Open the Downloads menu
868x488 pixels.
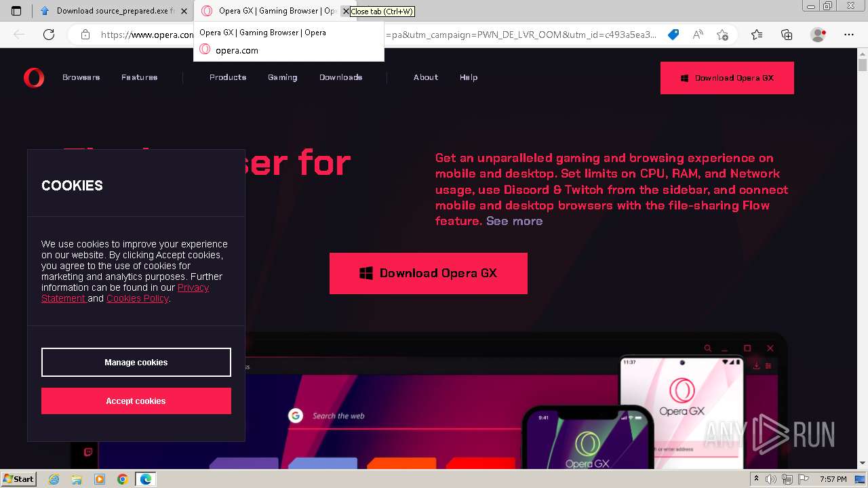coord(341,77)
